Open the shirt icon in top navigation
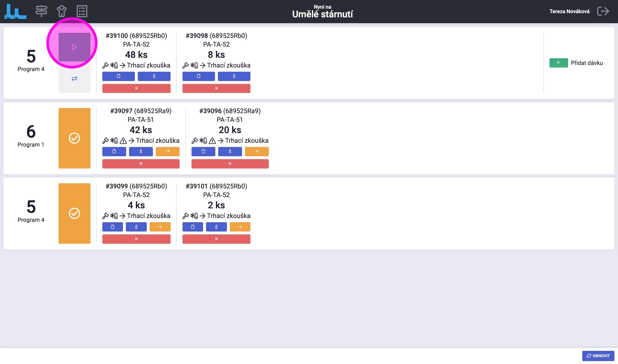The image size is (618, 364). pos(61,11)
